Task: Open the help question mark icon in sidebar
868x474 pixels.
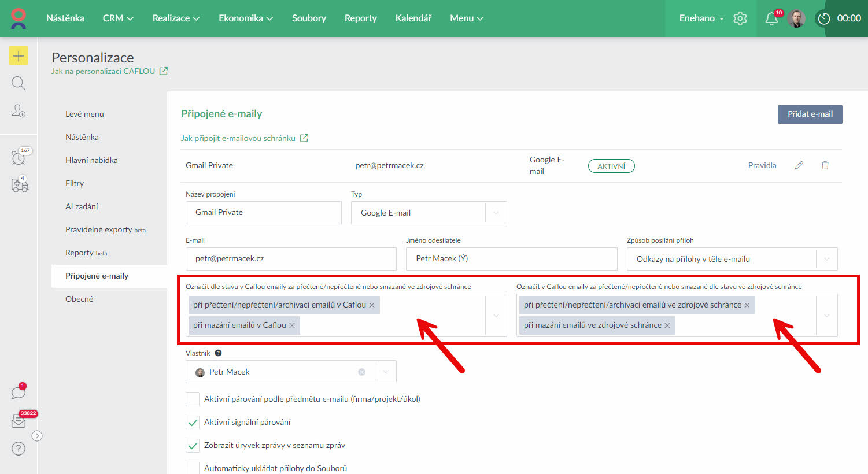Action: coord(19,449)
